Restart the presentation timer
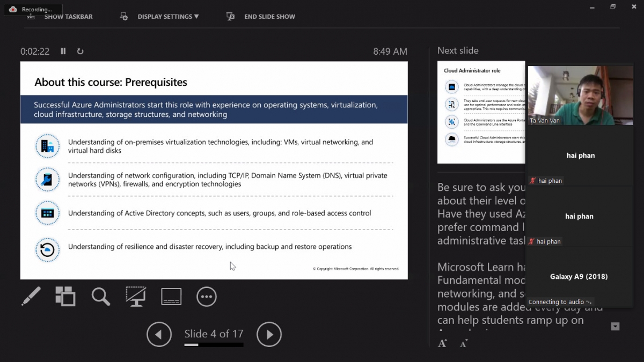The width and height of the screenshot is (644, 362). [80, 51]
